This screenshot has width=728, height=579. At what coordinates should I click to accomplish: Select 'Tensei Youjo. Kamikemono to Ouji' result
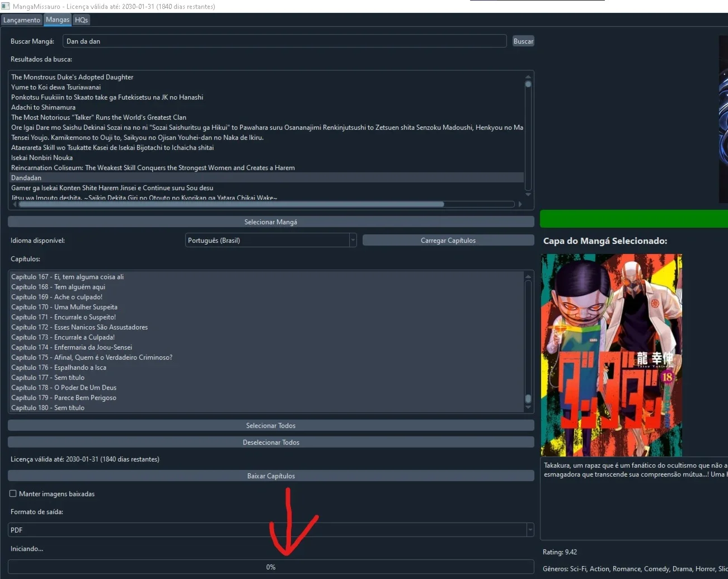coord(266,138)
